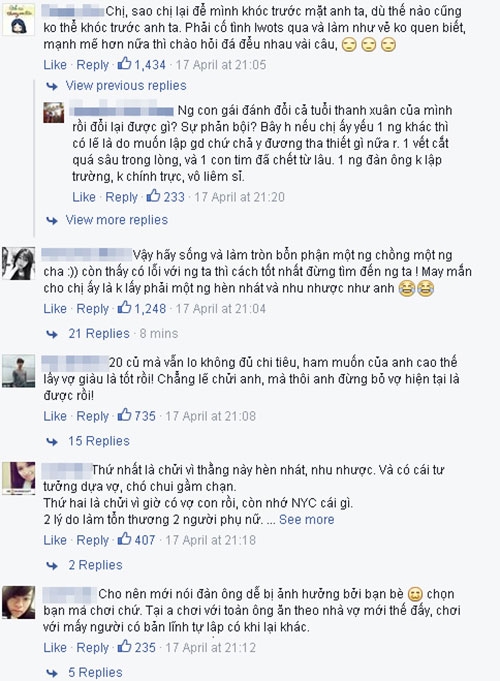Reply to the comment posted at 21:12
The image size is (500, 681).
93,648
